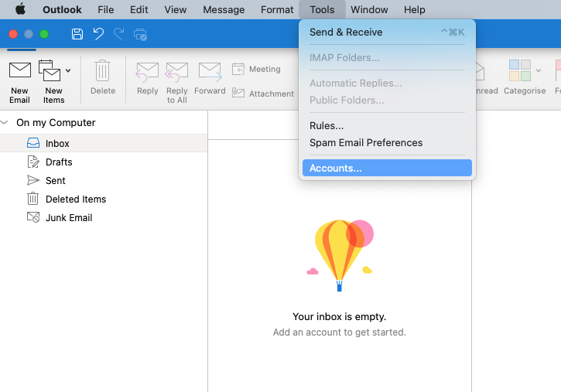This screenshot has height=392, width=561.
Task: Open the Apple menu
Action: [x=20, y=9]
